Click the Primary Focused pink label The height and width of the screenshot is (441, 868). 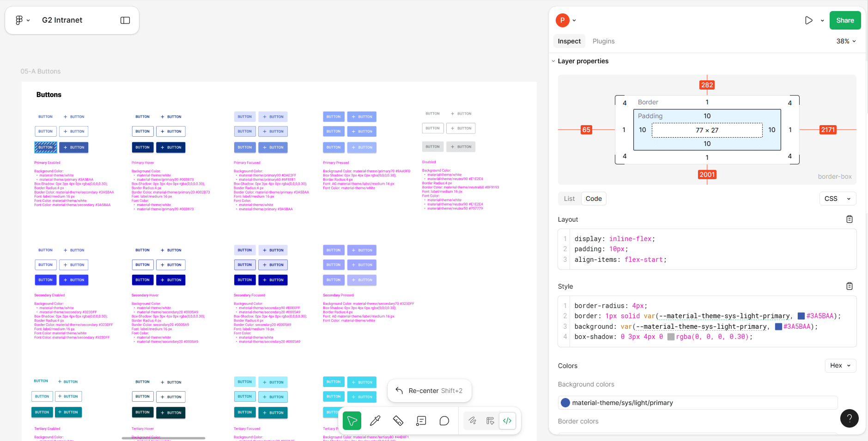tap(247, 163)
